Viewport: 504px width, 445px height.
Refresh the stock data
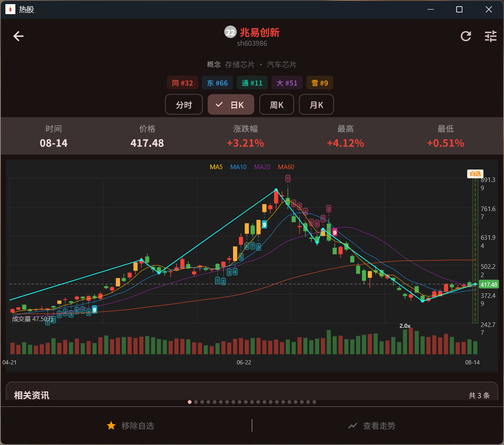click(x=466, y=36)
